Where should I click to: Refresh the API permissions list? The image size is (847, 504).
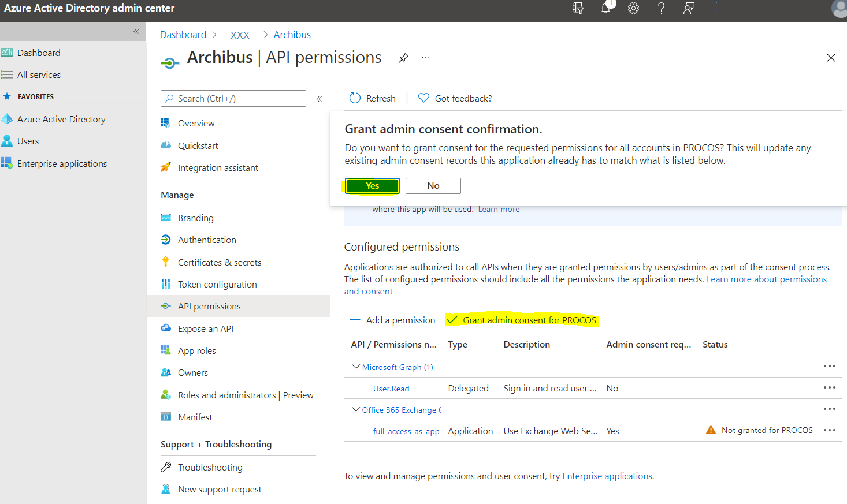(x=373, y=98)
